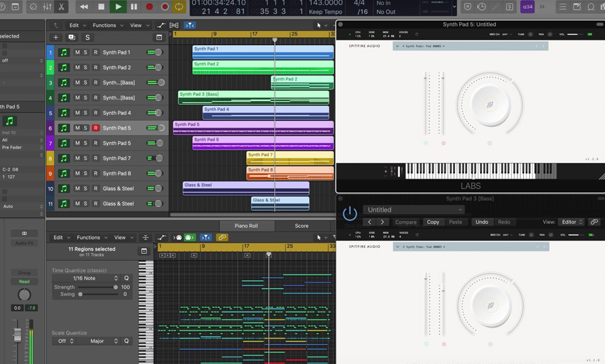Open the Mixer from the control bar

point(47,7)
